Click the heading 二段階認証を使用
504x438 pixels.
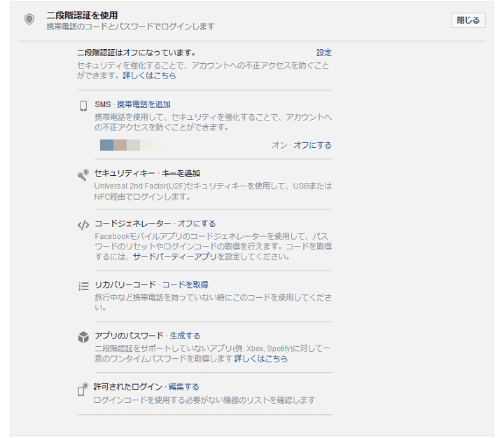click(x=83, y=15)
